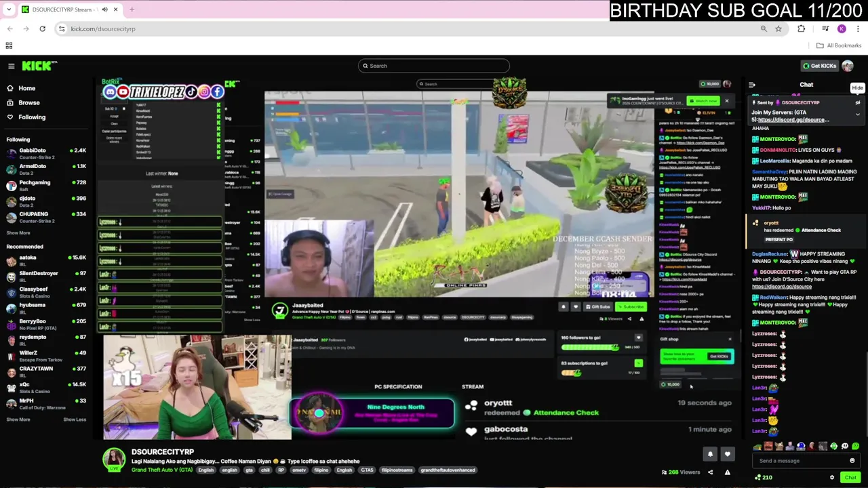The width and height of the screenshot is (868, 488).
Task: Open All Bookmarks folder
Action: coord(839,45)
